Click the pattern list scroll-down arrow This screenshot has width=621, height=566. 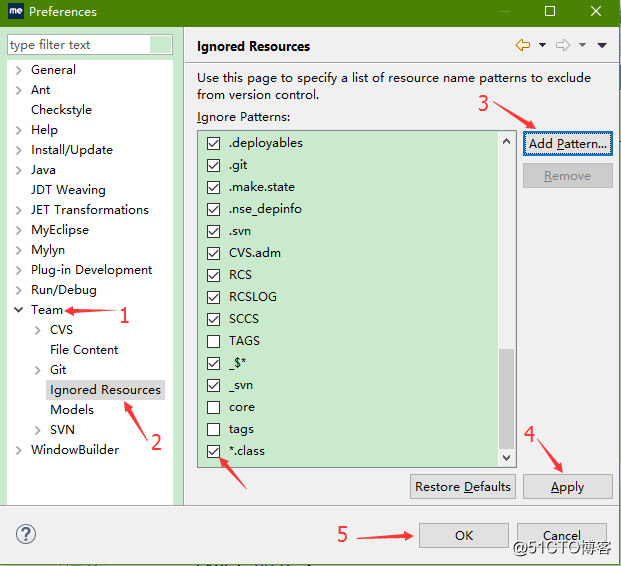(x=506, y=458)
